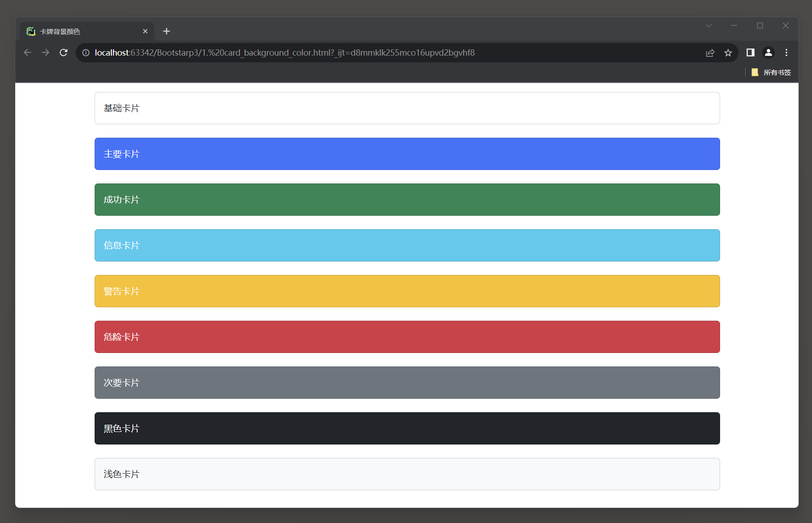Open the side panel

751,52
